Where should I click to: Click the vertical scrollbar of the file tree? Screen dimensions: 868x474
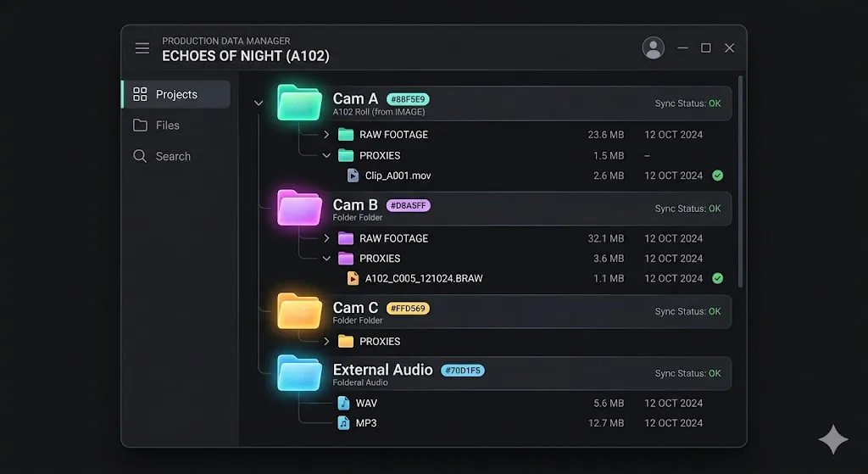click(740, 181)
